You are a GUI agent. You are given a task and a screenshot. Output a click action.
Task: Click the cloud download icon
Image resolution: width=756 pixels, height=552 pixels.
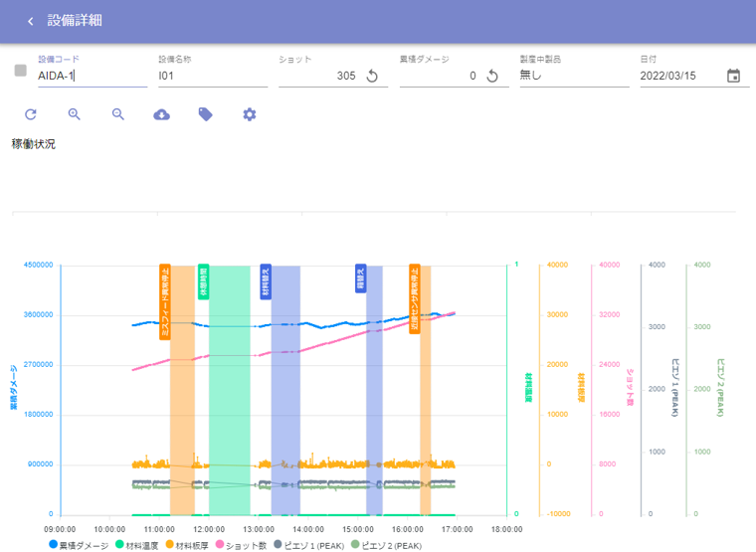click(x=161, y=114)
